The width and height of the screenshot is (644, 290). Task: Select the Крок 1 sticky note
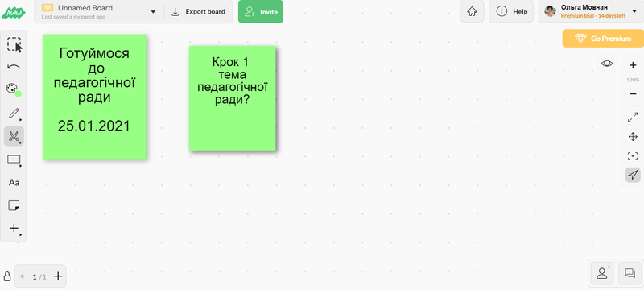(x=233, y=98)
